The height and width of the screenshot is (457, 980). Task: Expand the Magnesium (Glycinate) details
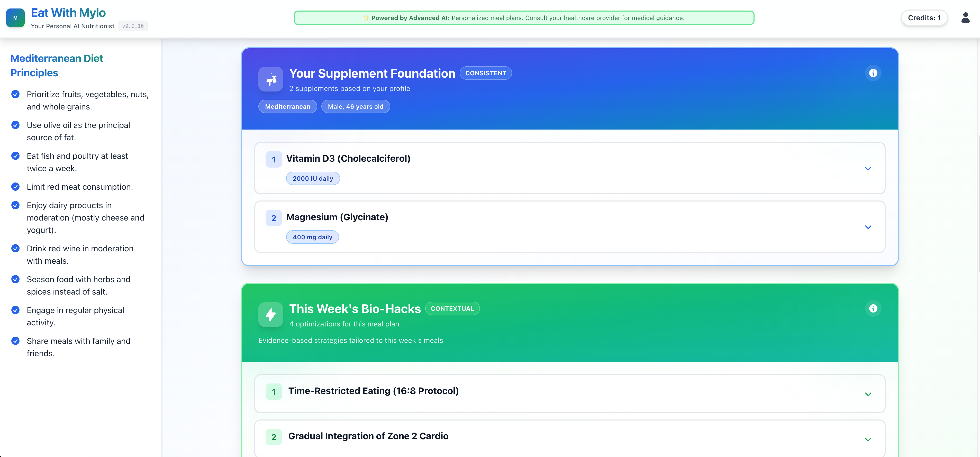pyautogui.click(x=868, y=227)
